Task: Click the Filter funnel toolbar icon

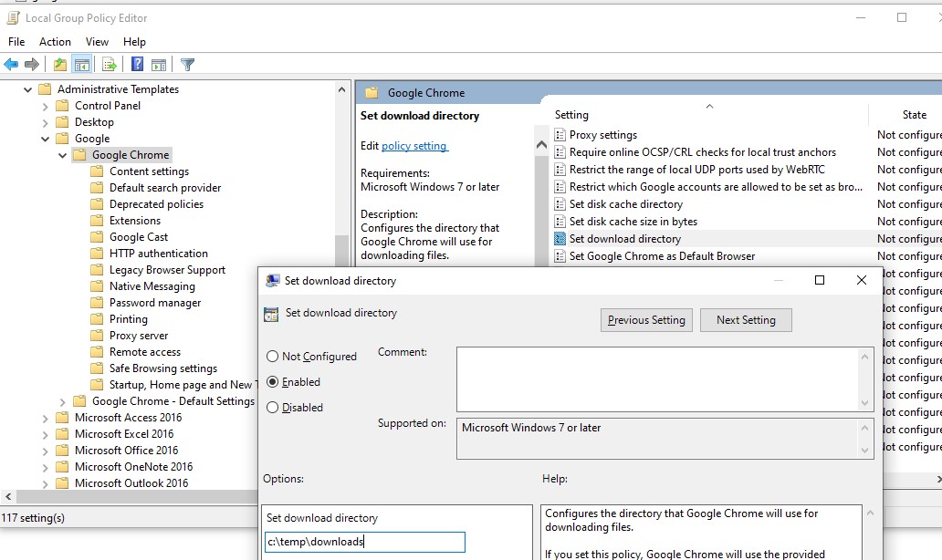Action: (187, 64)
